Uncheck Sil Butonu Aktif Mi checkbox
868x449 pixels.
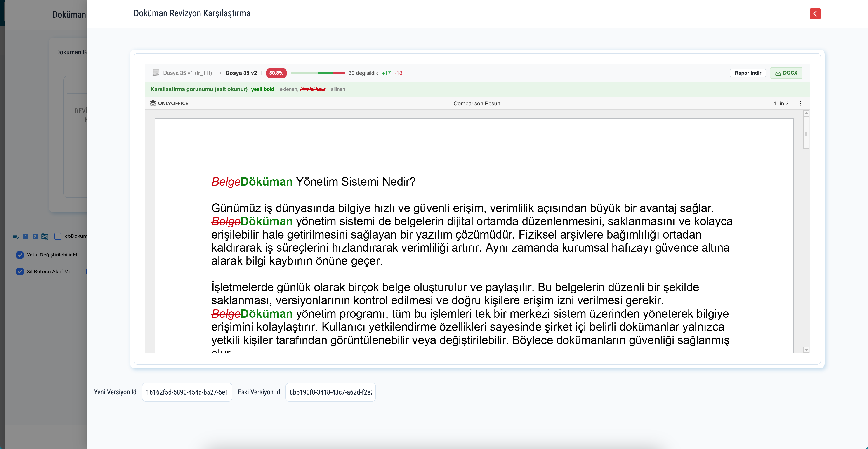point(20,271)
